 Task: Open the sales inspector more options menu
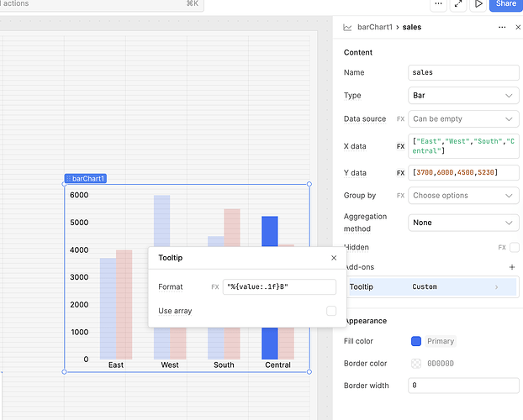tap(502, 27)
